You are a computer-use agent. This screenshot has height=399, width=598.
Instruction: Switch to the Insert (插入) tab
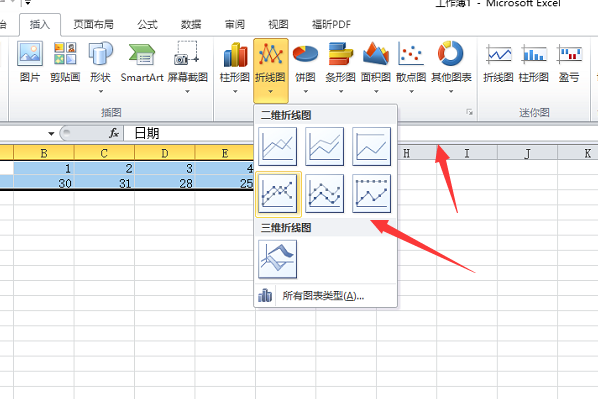[x=40, y=25]
